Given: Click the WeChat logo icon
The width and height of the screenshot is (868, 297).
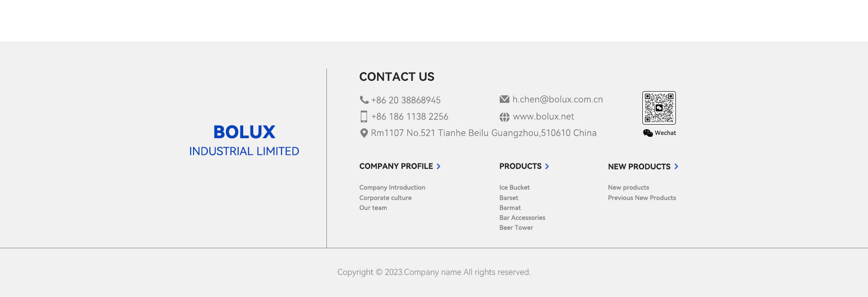Looking at the screenshot, I should [x=648, y=133].
